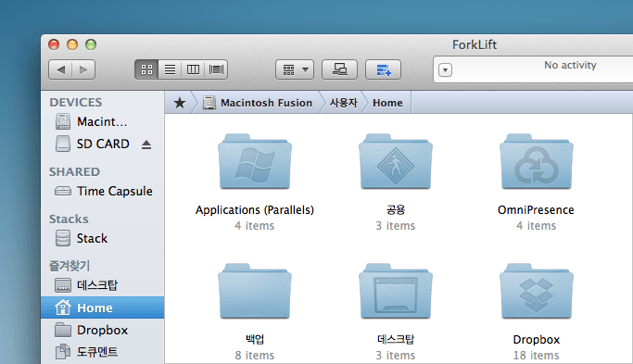Click the connect to server icon

pos(339,69)
